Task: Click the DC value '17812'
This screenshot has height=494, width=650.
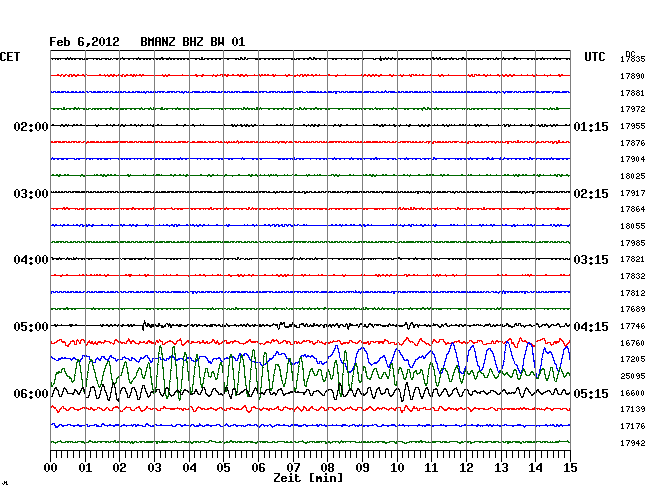Action: (633, 293)
